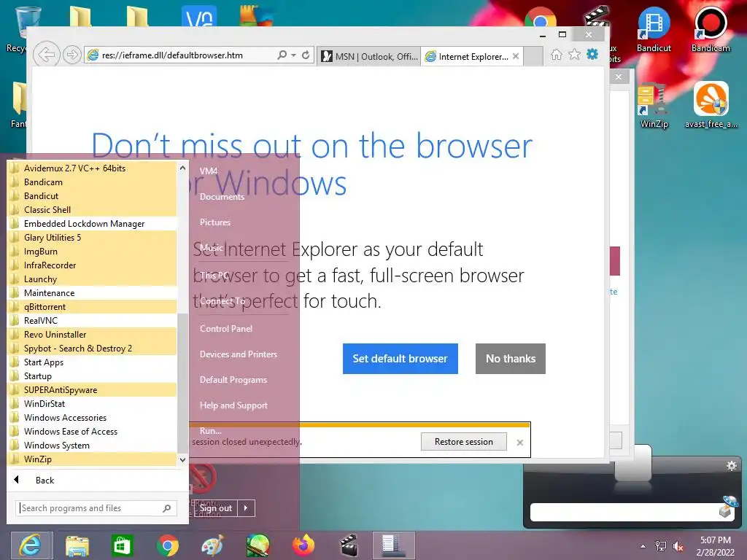Open the Avidemux 2.7 VC++ 64bits folder
The image size is (747, 560).
93,168
